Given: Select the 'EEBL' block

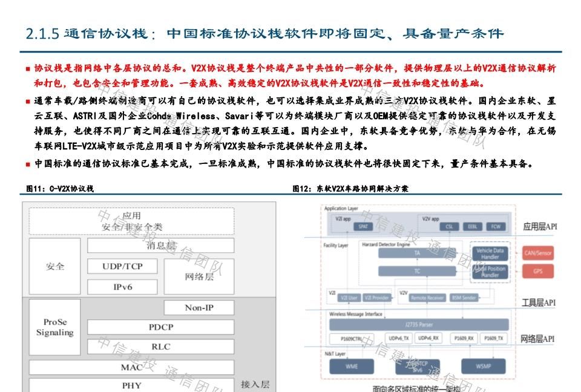Looking at the screenshot, I should tap(473, 226).
